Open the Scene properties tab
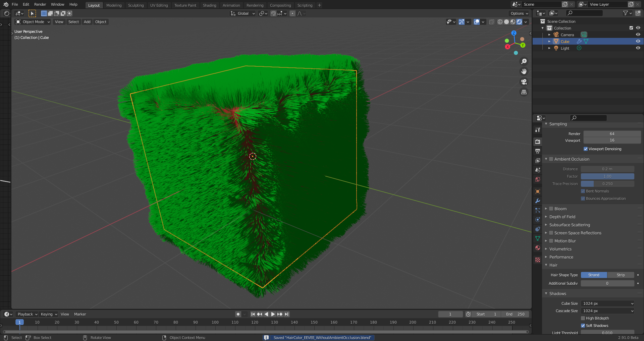This screenshot has width=644, height=341. pyautogui.click(x=538, y=170)
